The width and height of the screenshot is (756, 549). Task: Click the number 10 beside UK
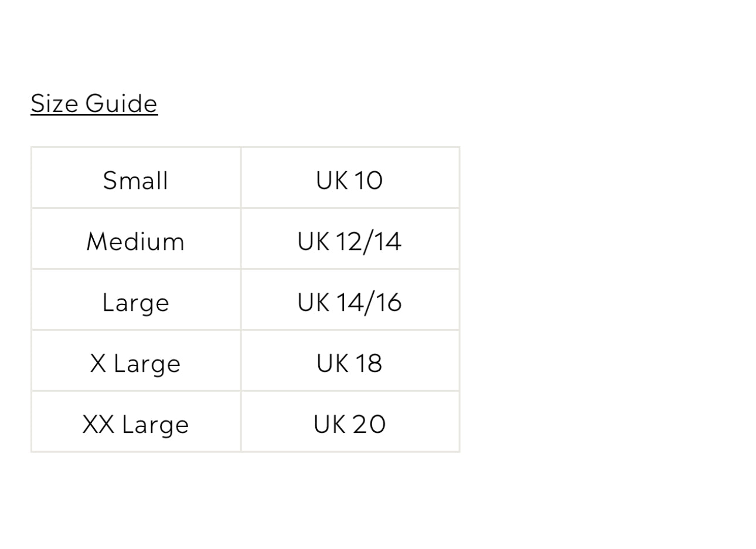tap(367, 180)
